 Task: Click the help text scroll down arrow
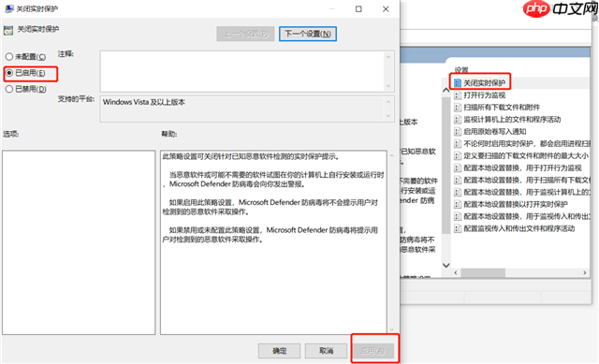click(391, 329)
